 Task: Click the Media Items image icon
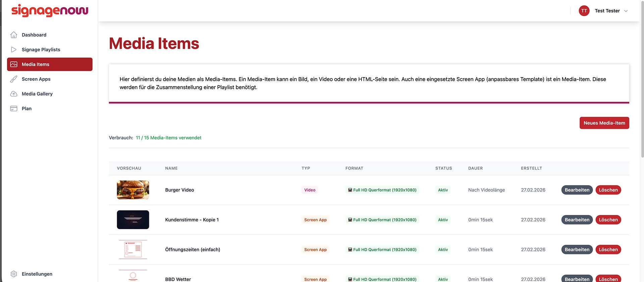tap(14, 64)
